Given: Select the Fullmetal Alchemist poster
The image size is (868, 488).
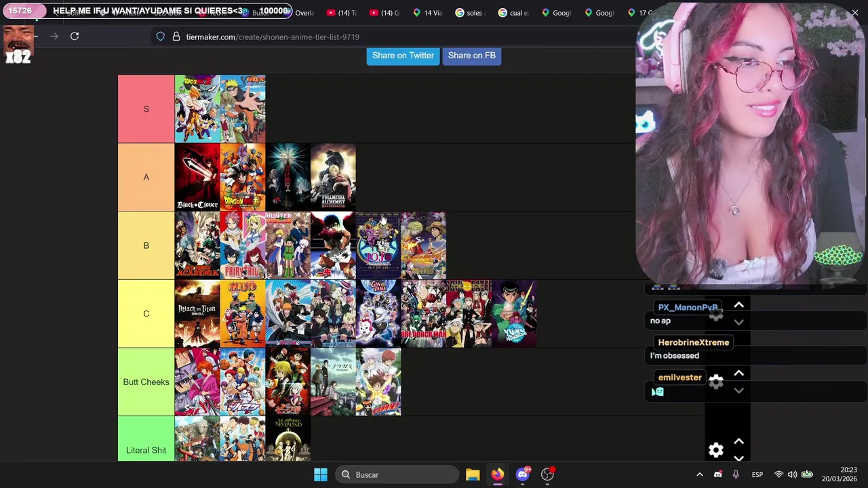Looking at the screenshot, I should [x=333, y=177].
